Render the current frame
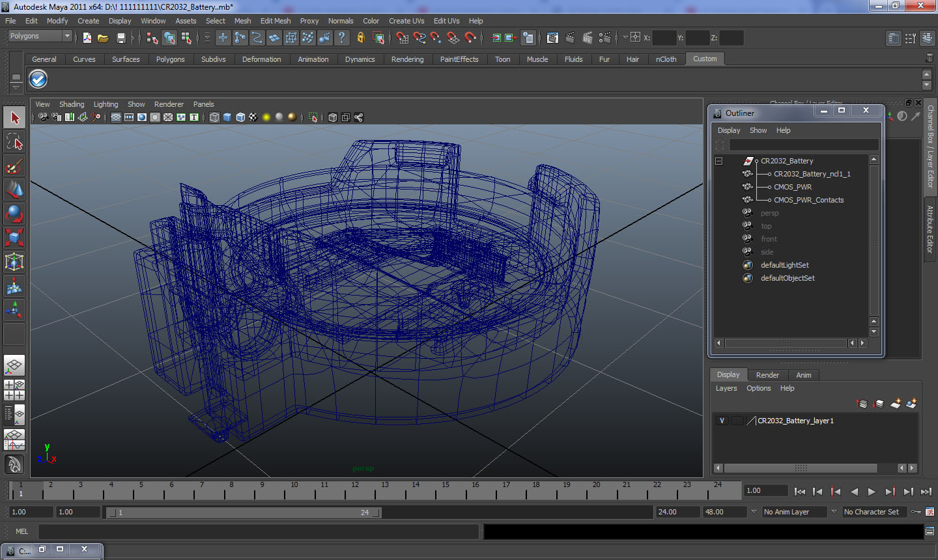This screenshot has width=938, height=560. coord(570,38)
